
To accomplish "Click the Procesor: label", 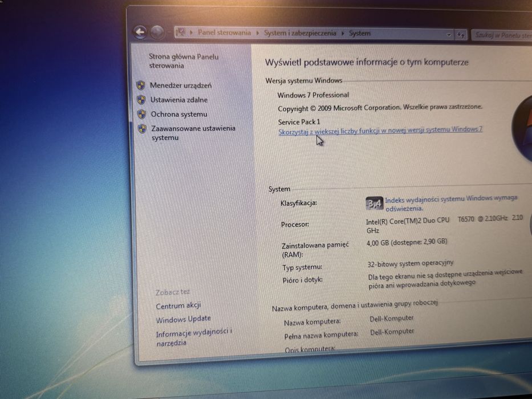I will [295, 224].
